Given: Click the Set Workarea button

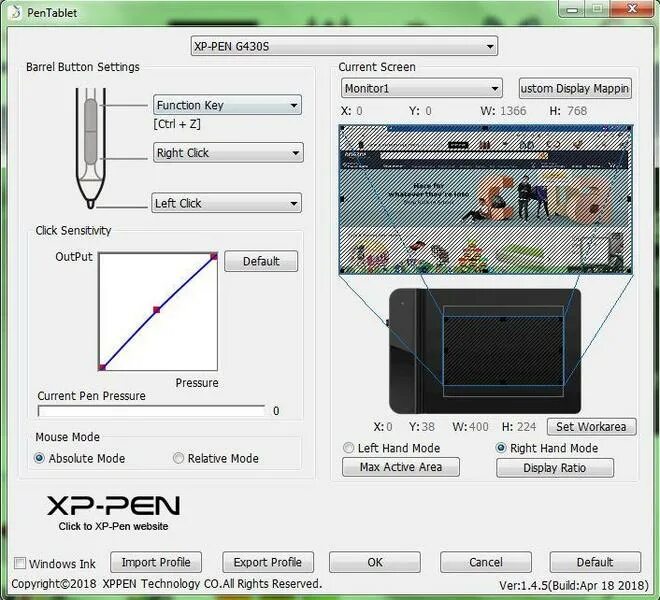Looking at the screenshot, I should pyautogui.click(x=591, y=427).
